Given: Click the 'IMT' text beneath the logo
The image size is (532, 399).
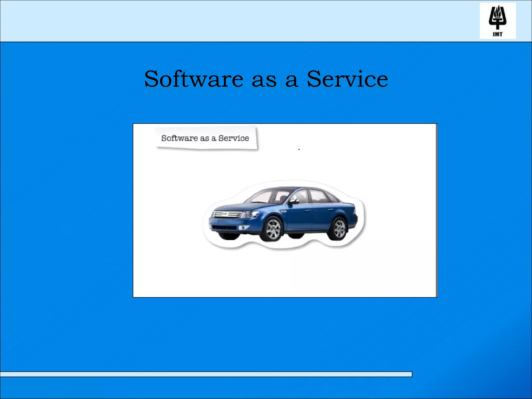Looking at the screenshot, I should pos(497,34).
